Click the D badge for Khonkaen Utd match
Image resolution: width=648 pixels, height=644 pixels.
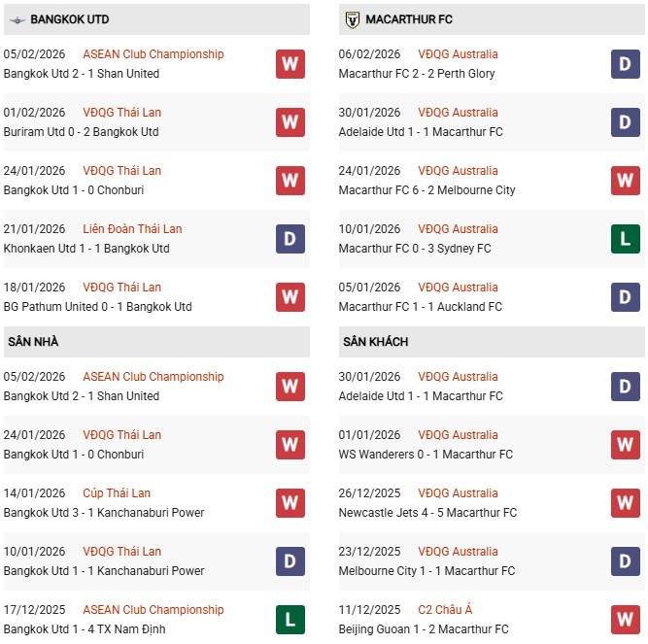click(x=290, y=239)
